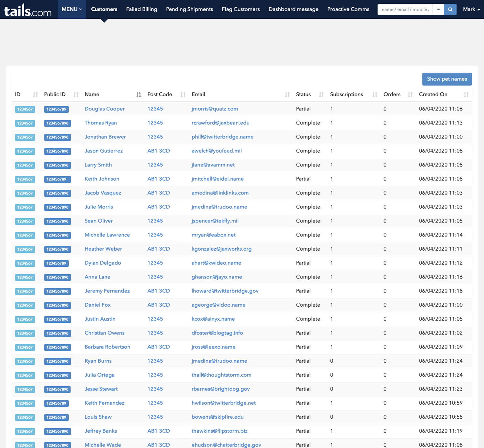Click the Orders column sort icon

410,95
